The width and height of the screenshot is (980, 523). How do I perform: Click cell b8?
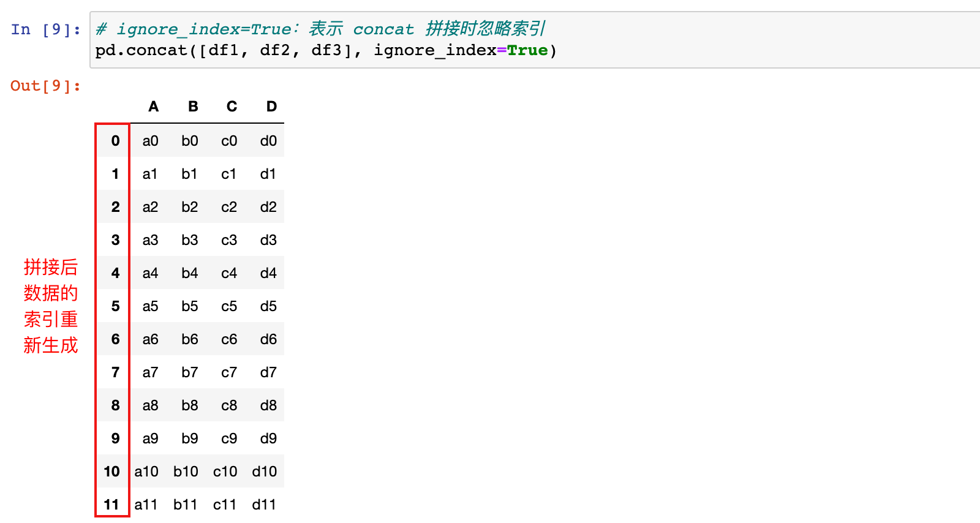[x=190, y=405]
